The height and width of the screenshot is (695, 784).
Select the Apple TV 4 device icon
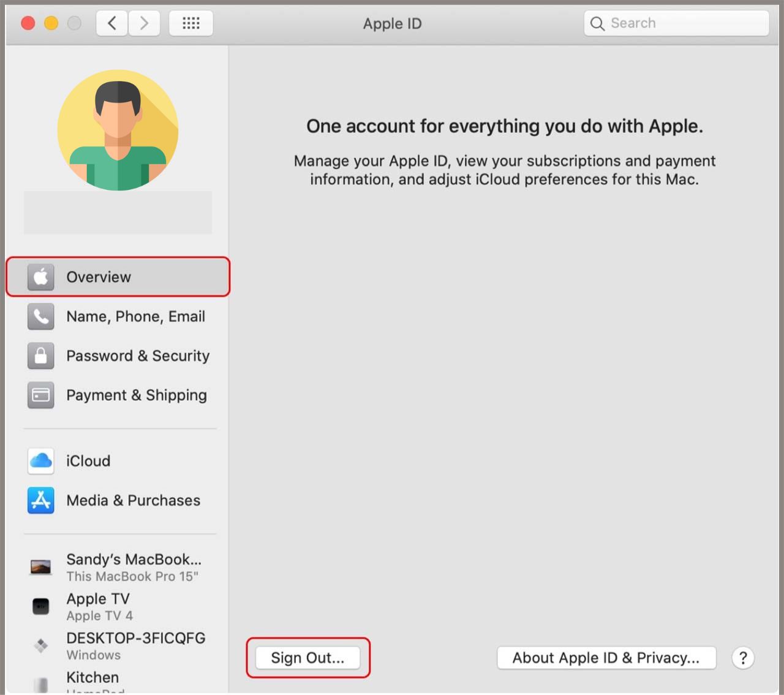pyautogui.click(x=40, y=606)
